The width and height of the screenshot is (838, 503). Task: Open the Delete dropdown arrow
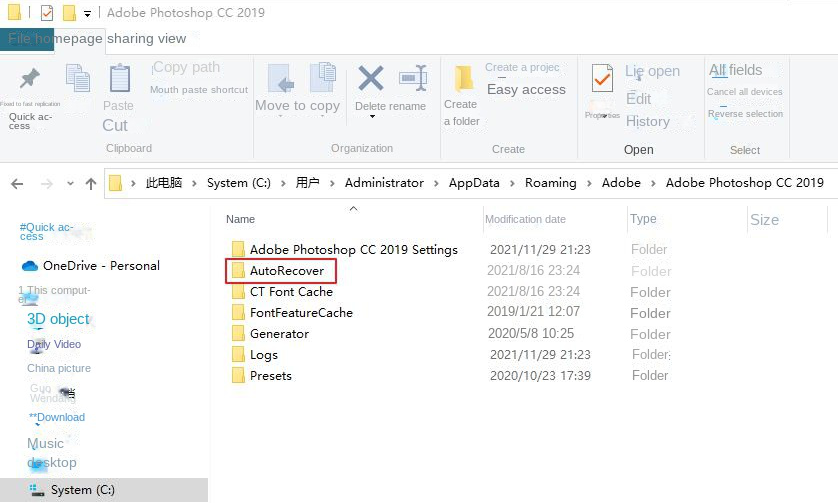[x=371, y=117]
